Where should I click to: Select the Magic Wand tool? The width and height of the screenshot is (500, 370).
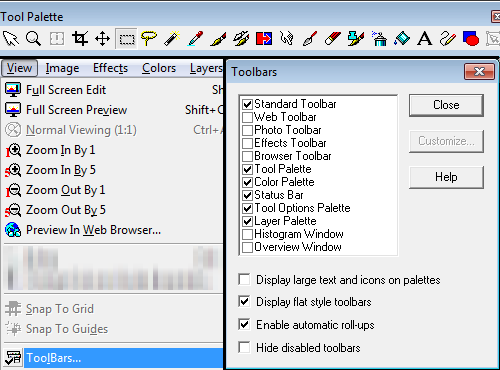point(172,39)
